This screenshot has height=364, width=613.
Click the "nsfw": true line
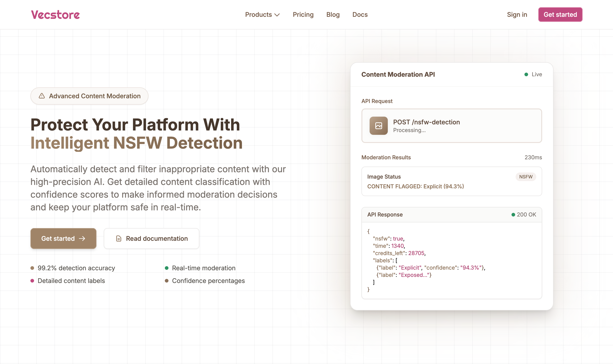click(388, 239)
